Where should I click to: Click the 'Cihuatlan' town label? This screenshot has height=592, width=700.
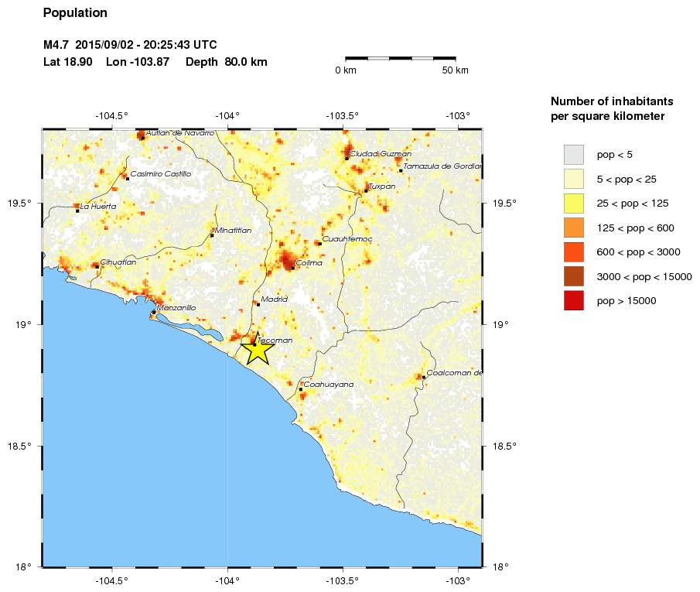tap(118, 262)
